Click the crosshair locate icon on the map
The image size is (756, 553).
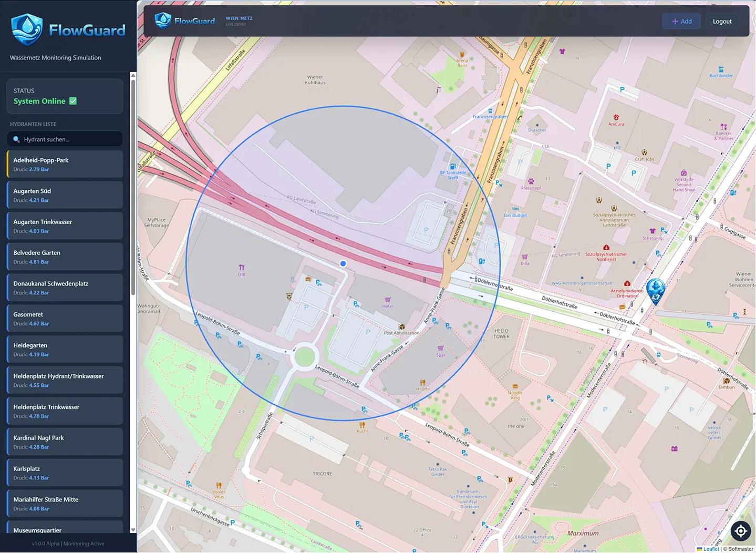[740, 531]
